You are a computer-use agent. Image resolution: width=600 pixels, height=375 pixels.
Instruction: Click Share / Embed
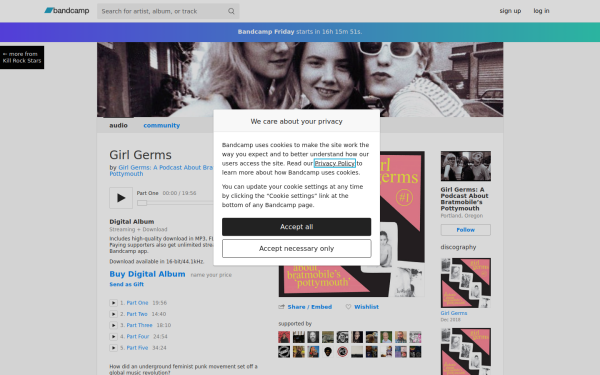(310, 307)
